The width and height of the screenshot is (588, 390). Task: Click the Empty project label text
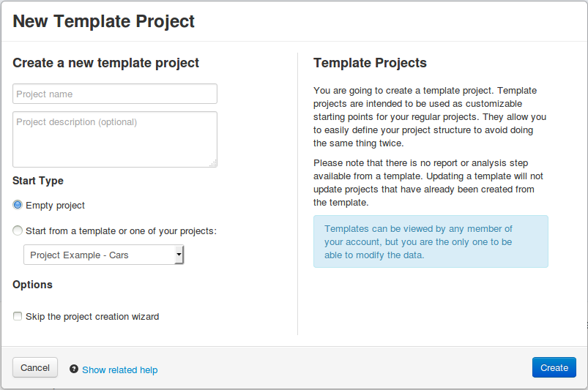tap(55, 206)
